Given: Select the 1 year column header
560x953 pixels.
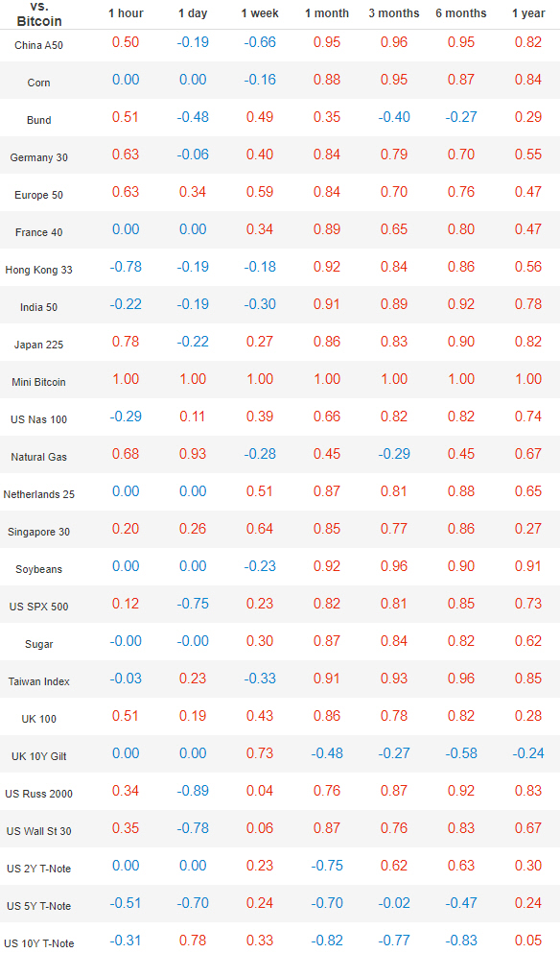Looking at the screenshot, I should [528, 12].
